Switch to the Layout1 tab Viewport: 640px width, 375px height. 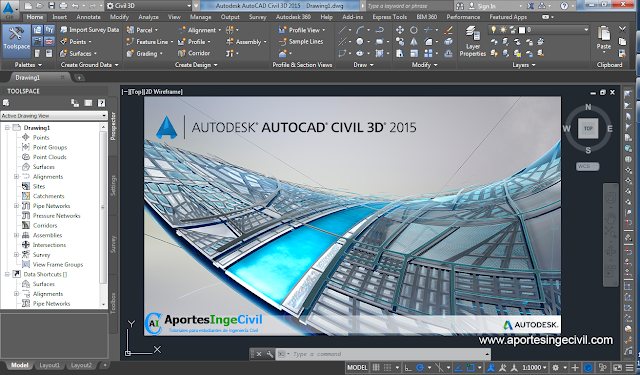click(x=49, y=366)
